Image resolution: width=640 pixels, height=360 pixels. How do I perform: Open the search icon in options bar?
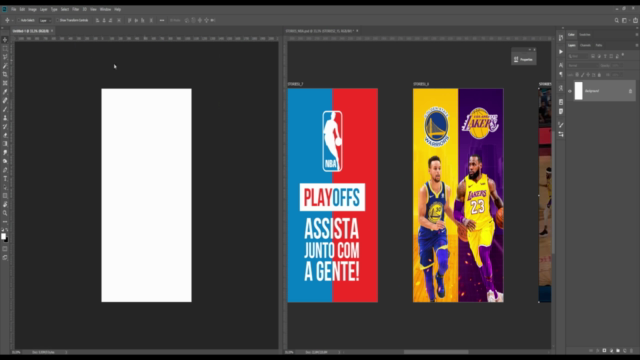tap(617, 20)
